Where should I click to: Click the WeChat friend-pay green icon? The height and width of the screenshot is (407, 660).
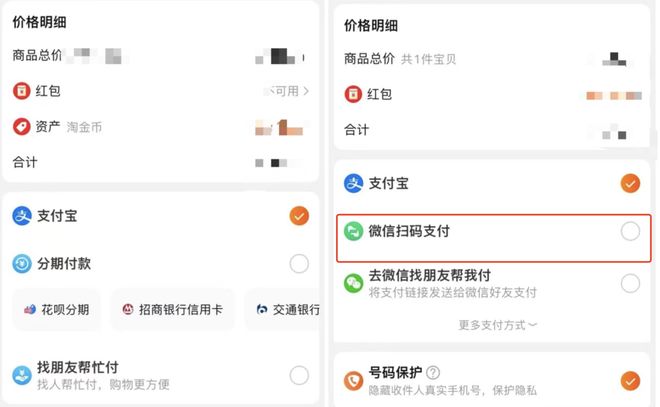(353, 283)
